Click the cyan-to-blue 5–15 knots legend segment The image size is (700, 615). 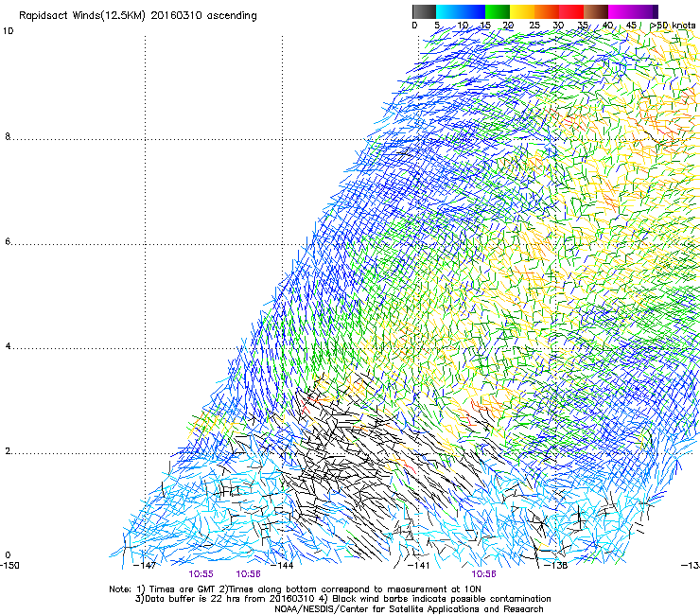pos(461,11)
